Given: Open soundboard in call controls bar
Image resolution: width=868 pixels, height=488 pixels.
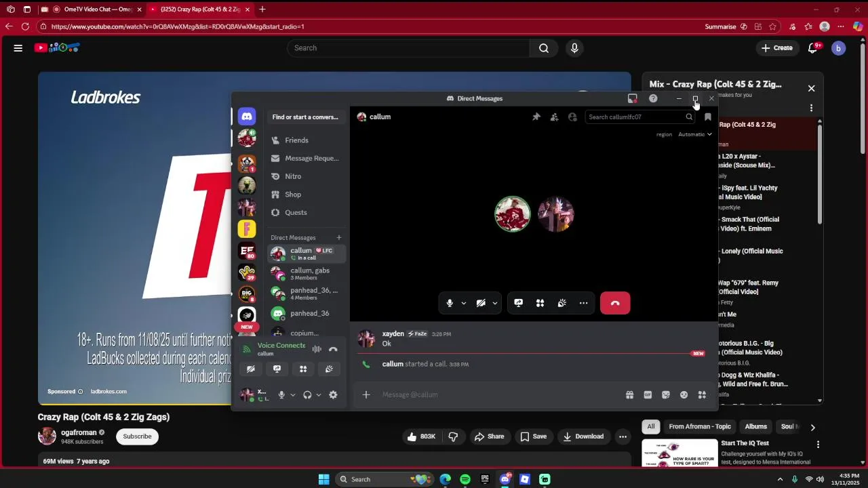Looking at the screenshot, I should 562,303.
